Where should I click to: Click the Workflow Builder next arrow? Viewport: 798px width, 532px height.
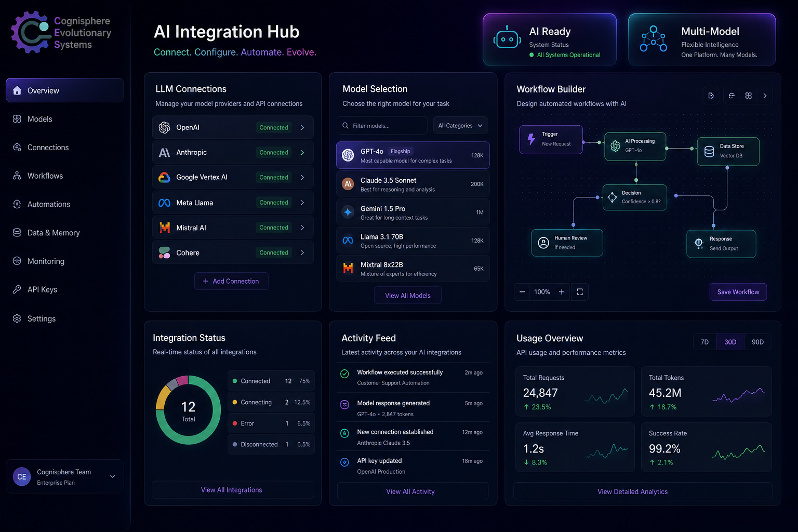click(765, 96)
